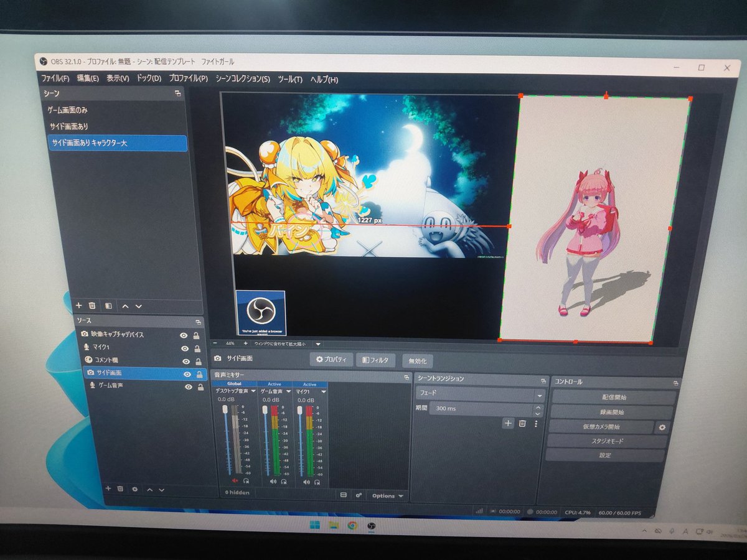Move the selected source down with the down arrow

tap(161, 490)
